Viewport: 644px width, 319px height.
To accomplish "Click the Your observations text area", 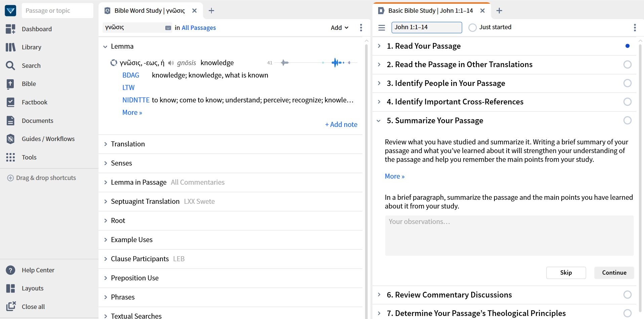I will pos(509,235).
